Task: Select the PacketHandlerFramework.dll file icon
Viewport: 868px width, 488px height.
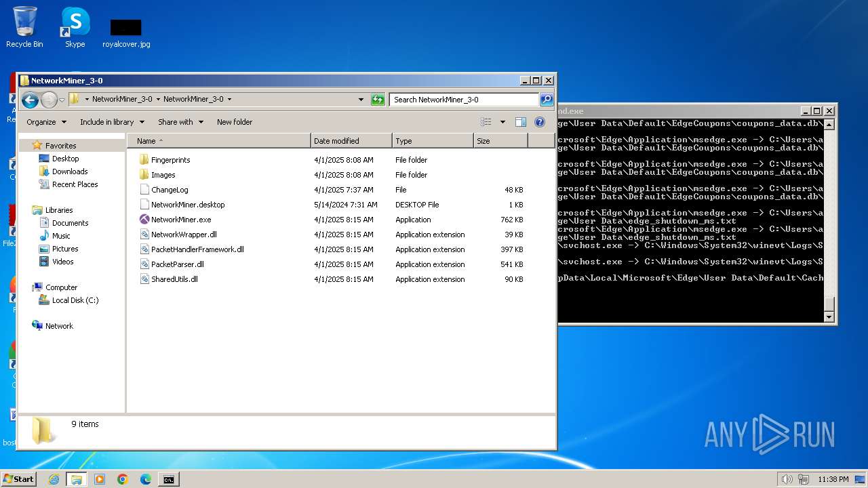Action: [144, 249]
